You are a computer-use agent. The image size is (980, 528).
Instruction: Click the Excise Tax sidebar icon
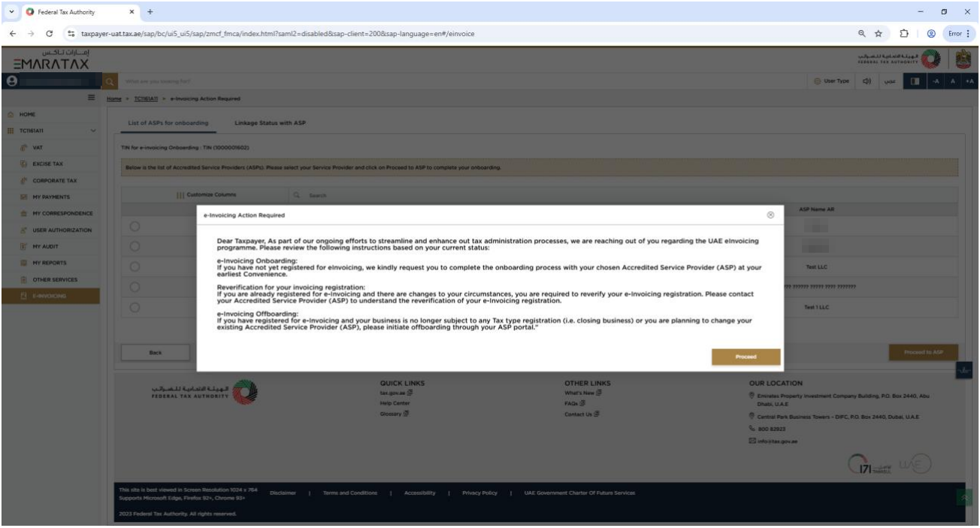click(24, 165)
